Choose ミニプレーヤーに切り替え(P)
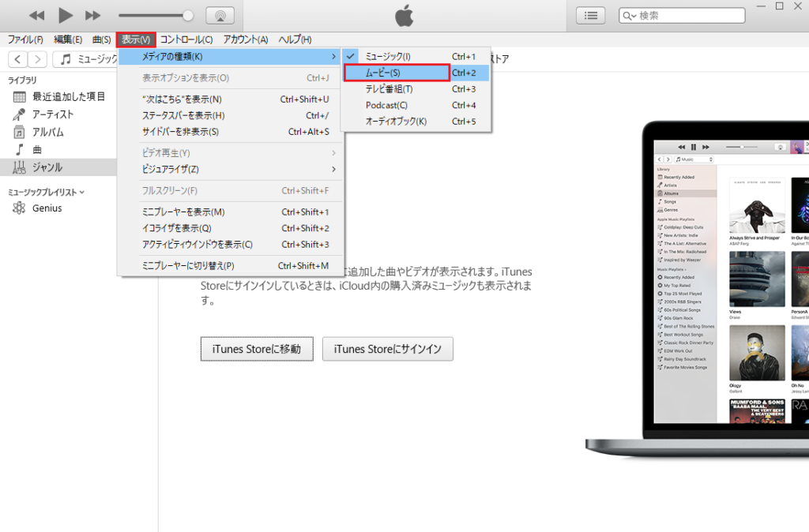Screen dimensions: 809x532 [x=231, y=265]
